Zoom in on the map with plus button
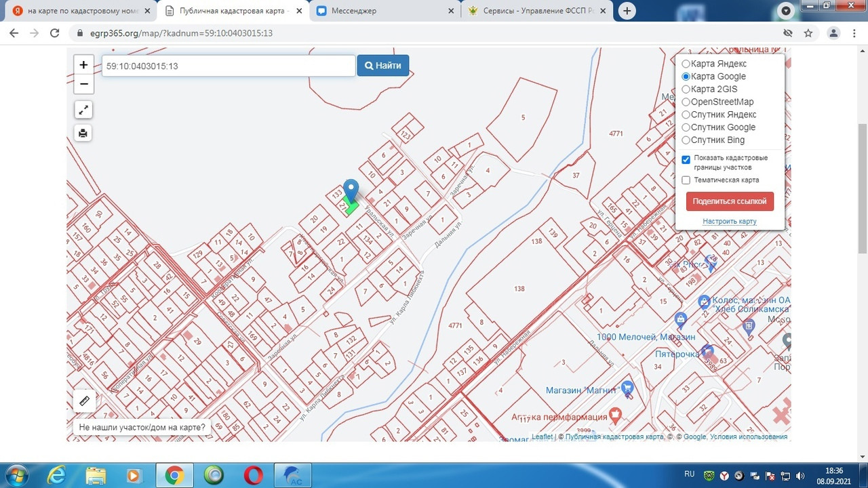The width and height of the screenshot is (868, 488). (83, 65)
